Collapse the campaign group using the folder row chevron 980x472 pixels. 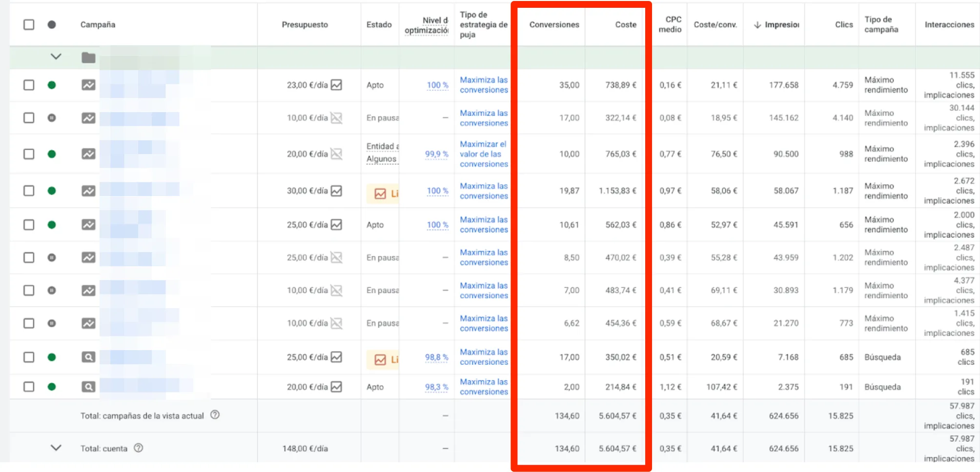56,57
